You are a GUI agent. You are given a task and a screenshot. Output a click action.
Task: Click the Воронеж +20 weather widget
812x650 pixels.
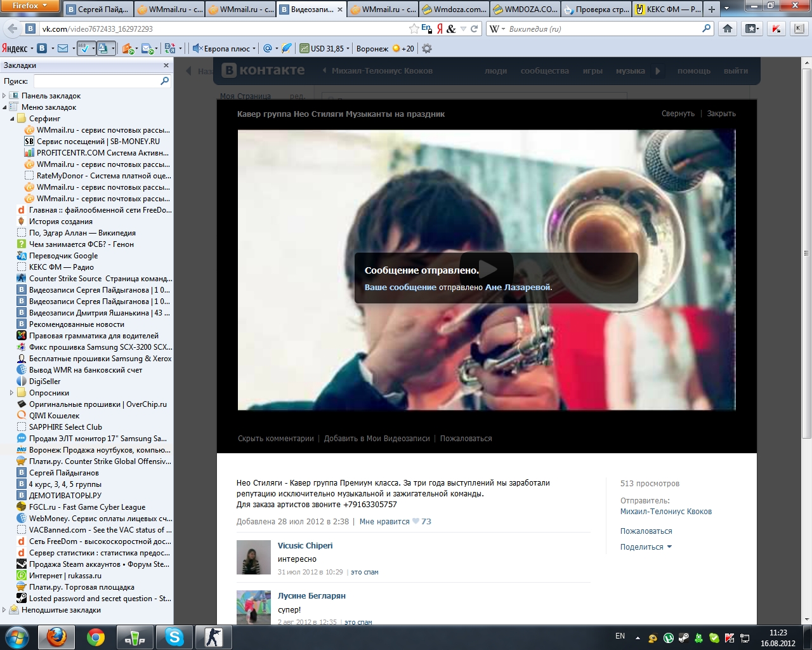385,48
